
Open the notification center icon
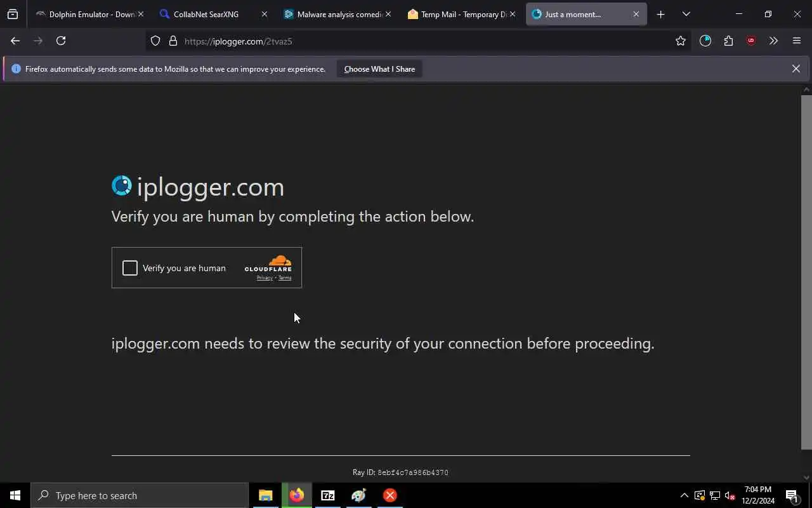(792, 495)
